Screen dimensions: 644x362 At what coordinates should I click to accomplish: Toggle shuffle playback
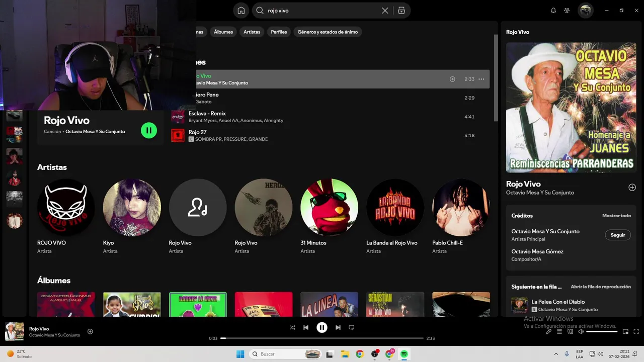click(x=292, y=327)
